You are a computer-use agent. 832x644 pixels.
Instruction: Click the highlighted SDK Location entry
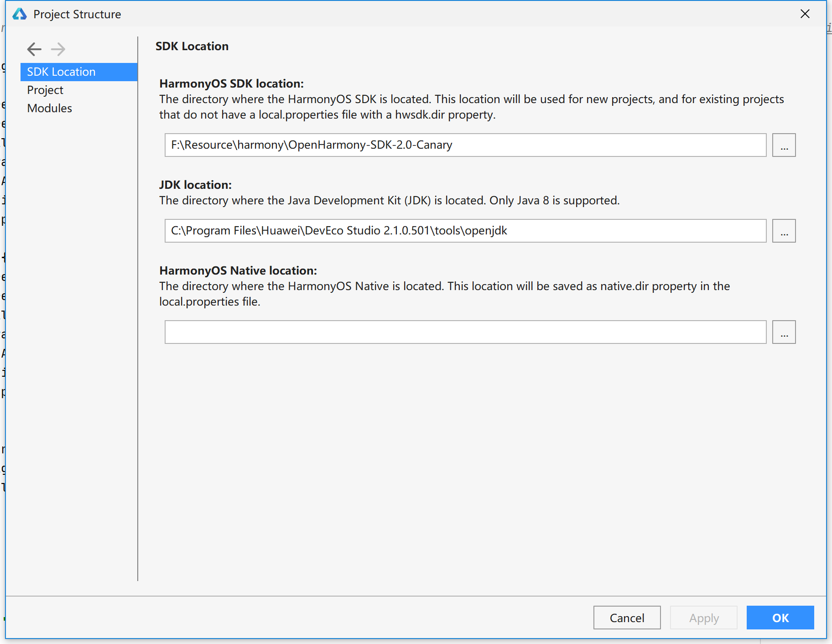tap(61, 72)
